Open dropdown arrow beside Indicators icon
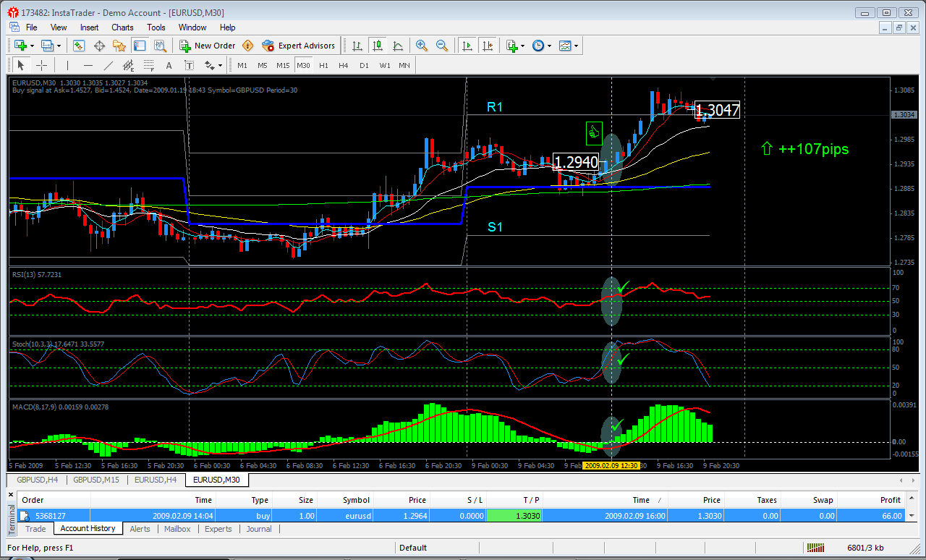Viewport: 926px width, 560px height. click(x=523, y=46)
